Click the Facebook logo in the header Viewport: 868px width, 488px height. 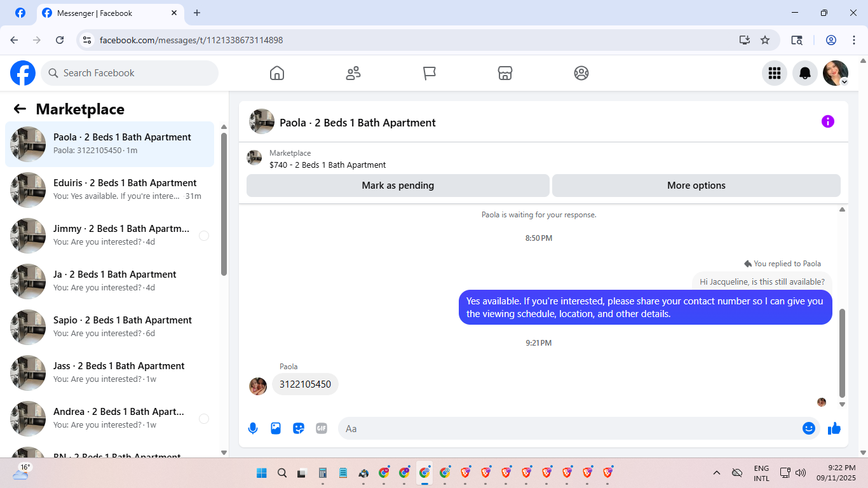click(23, 73)
